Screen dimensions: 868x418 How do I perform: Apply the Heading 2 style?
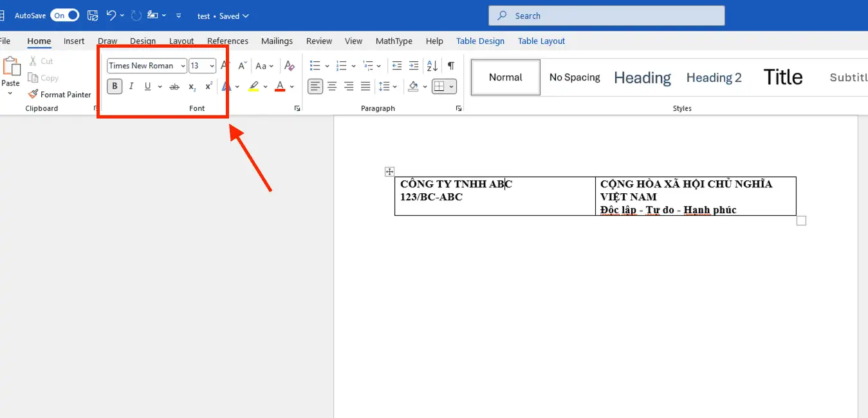pyautogui.click(x=714, y=77)
